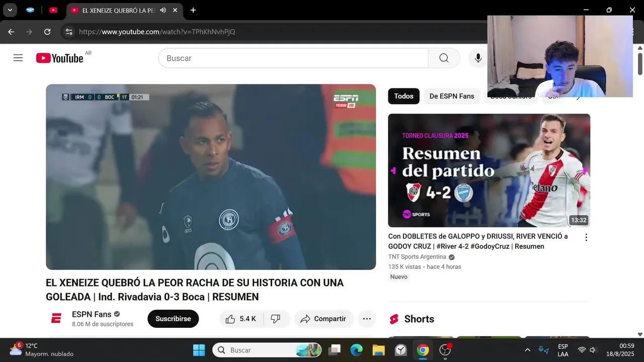Select the De ESPN Fans filter chip
644x362 pixels.
[452, 96]
